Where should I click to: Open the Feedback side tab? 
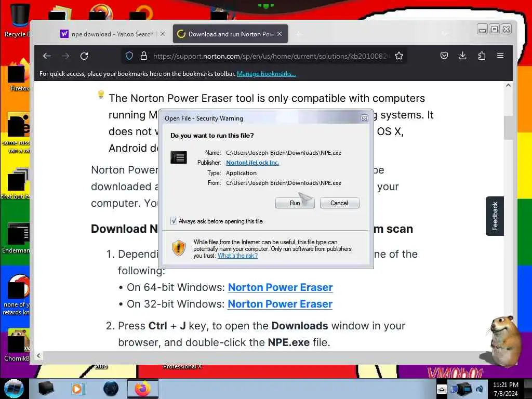coord(495,216)
